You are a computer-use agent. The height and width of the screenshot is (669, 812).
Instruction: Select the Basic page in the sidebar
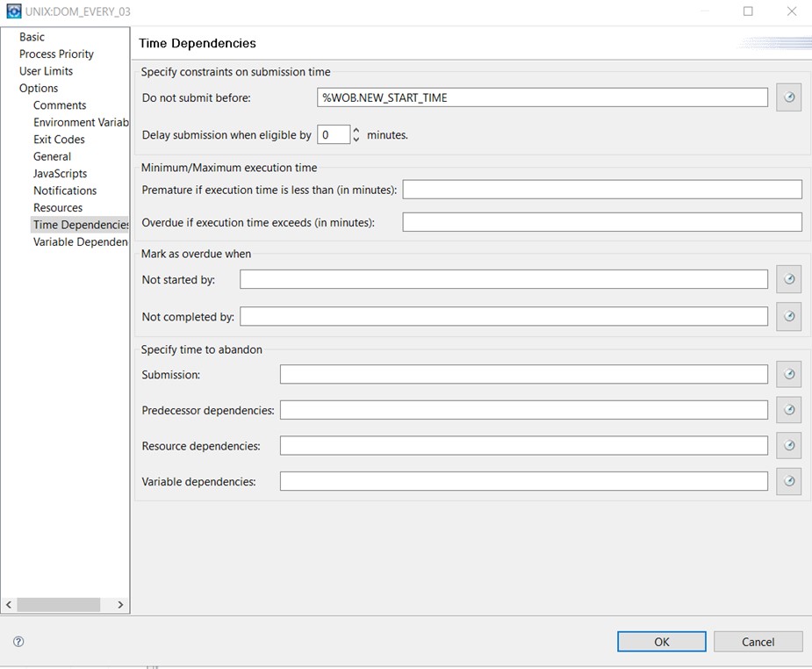(x=32, y=37)
